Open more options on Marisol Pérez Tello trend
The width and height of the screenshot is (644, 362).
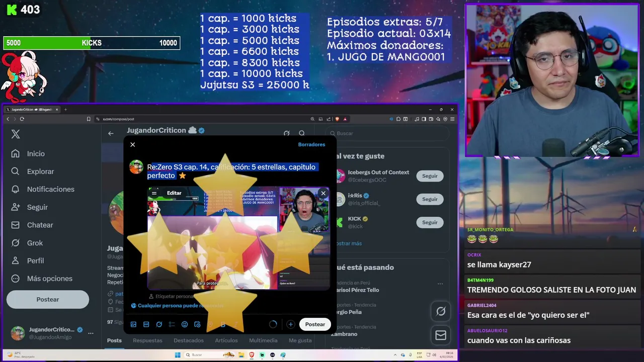point(440,284)
